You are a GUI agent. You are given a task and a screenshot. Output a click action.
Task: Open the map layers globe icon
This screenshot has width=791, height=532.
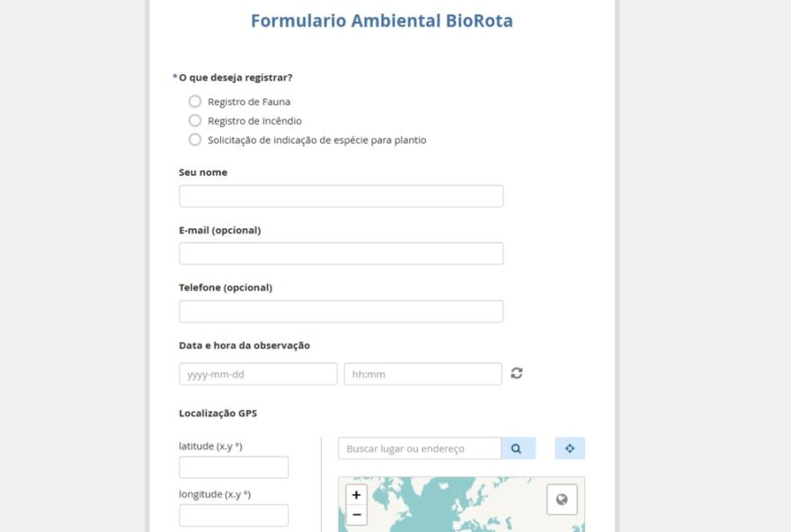click(x=562, y=500)
